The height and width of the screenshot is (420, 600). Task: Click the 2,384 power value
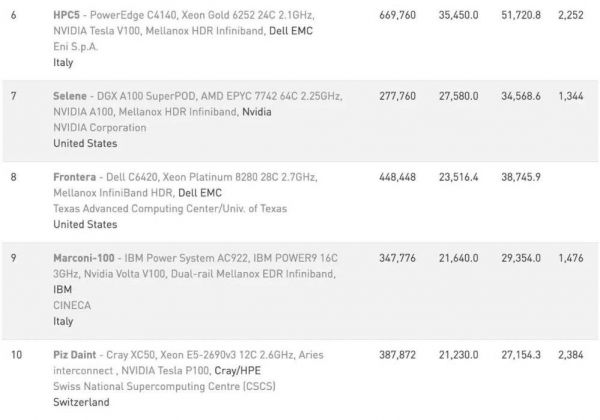(x=570, y=353)
